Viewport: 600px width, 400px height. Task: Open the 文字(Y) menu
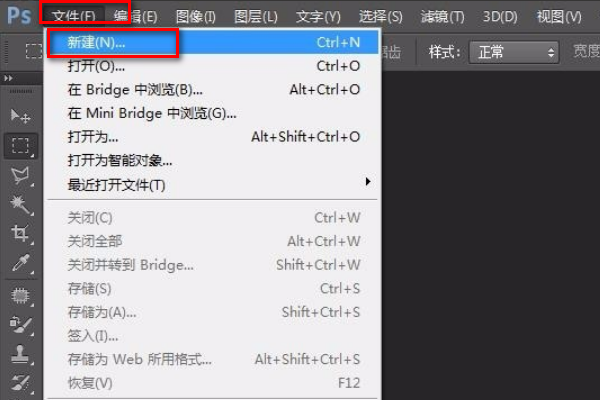pos(318,16)
